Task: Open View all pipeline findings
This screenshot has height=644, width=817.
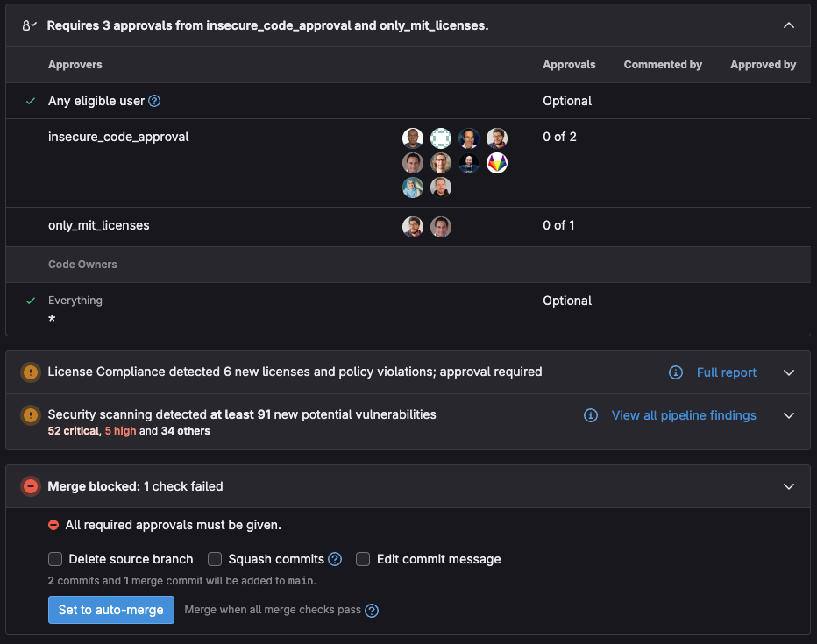Action: coord(684,415)
